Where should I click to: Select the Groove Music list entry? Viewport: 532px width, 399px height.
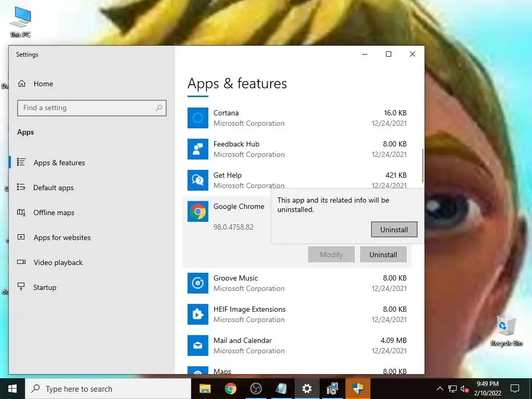point(297,283)
